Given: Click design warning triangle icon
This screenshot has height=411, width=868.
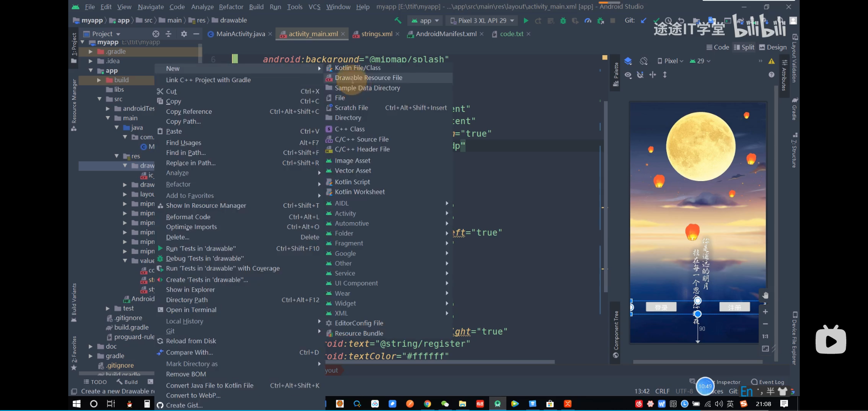Looking at the screenshot, I should [x=772, y=61].
